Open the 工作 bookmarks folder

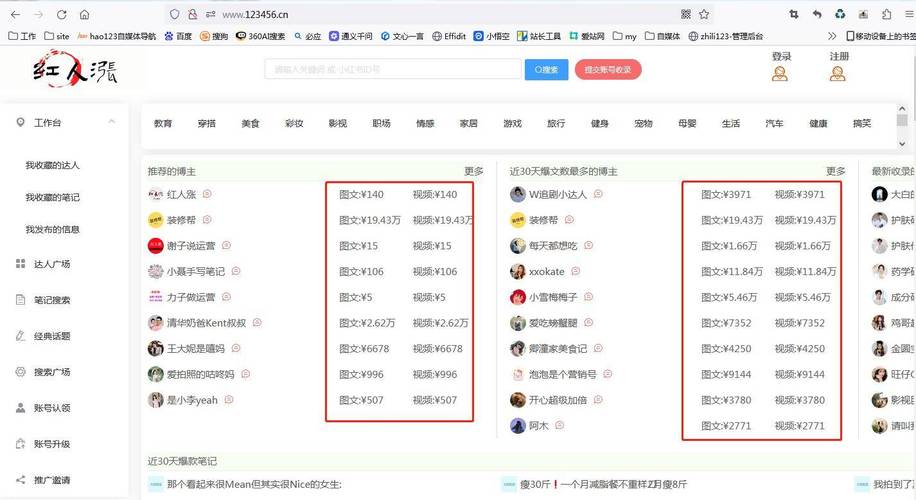pyautogui.click(x=22, y=36)
